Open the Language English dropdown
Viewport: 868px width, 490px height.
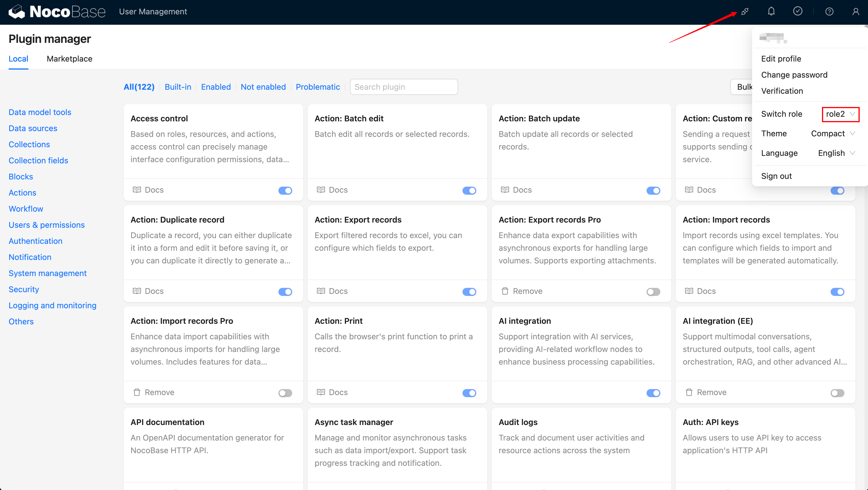[x=836, y=153]
